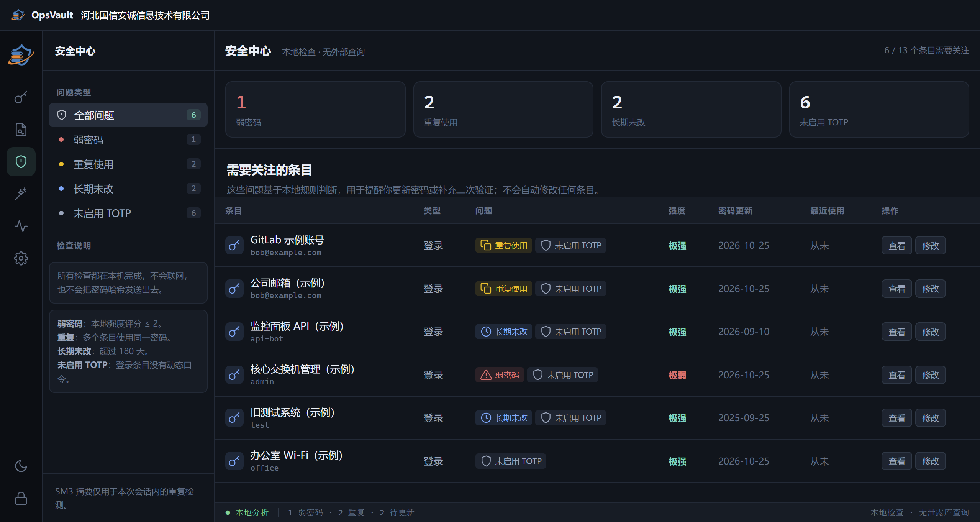Click the 条目 column header
This screenshot has width=980, height=522.
233,211
